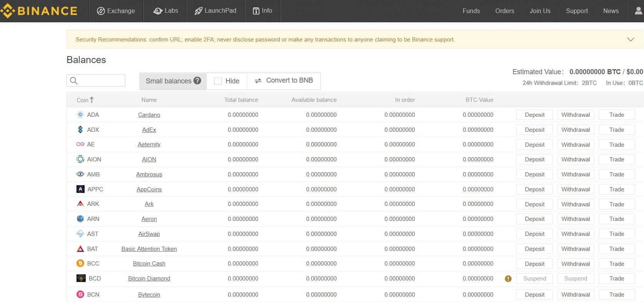The height and width of the screenshot is (302, 644).
Task: Click the BCD warning exclamation icon
Action: click(508, 279)
